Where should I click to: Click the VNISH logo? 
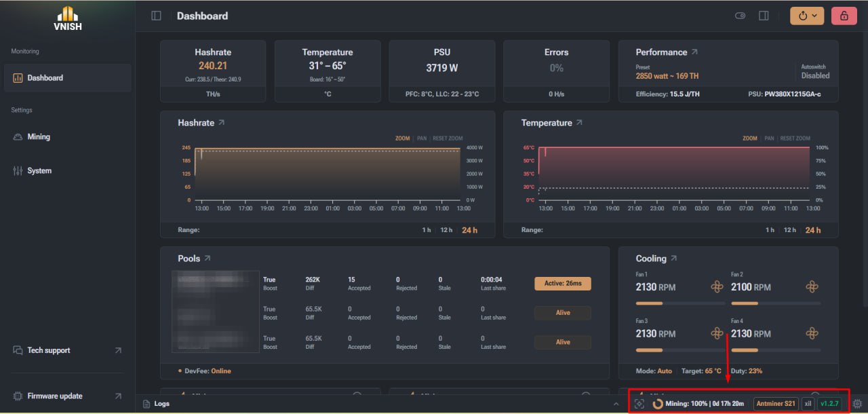pyautogui.click(x=67, y=18)
